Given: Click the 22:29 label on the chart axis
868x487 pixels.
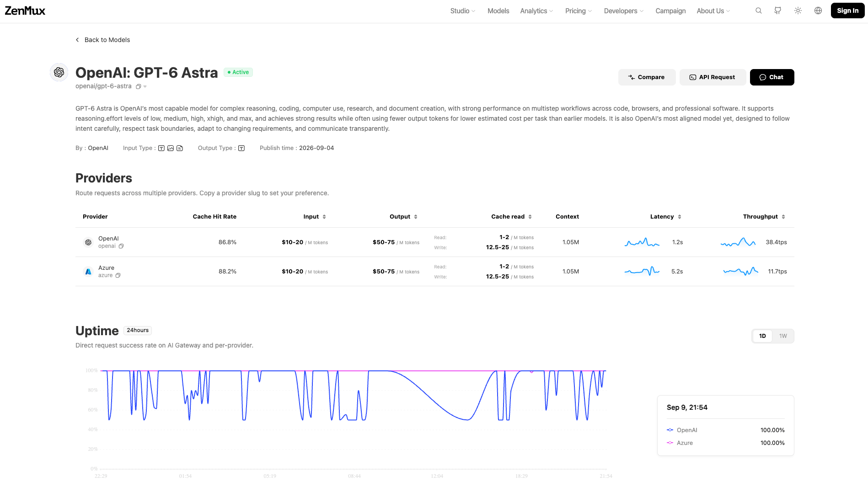Looking at the screenshot, I should (x=101, y=476).
